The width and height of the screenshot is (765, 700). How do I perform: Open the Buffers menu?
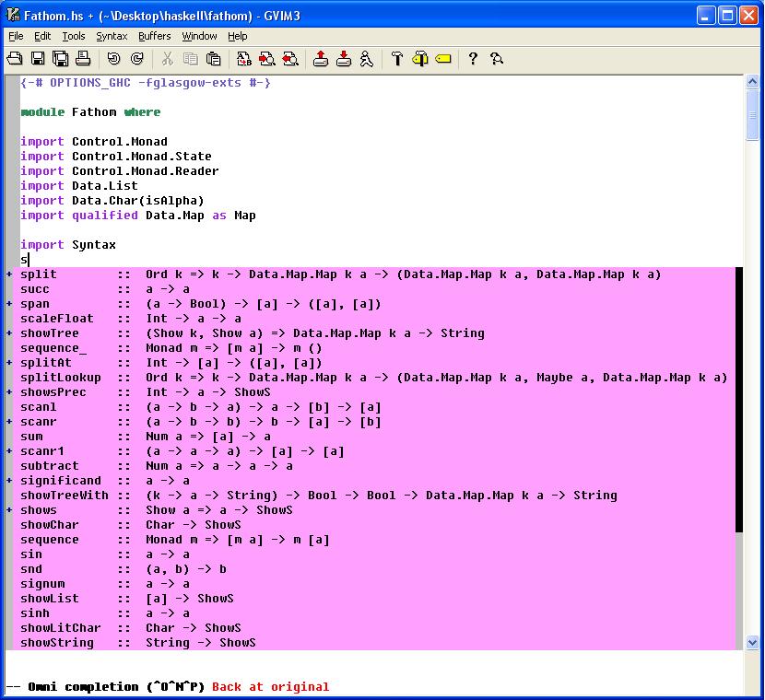point(153,36)
